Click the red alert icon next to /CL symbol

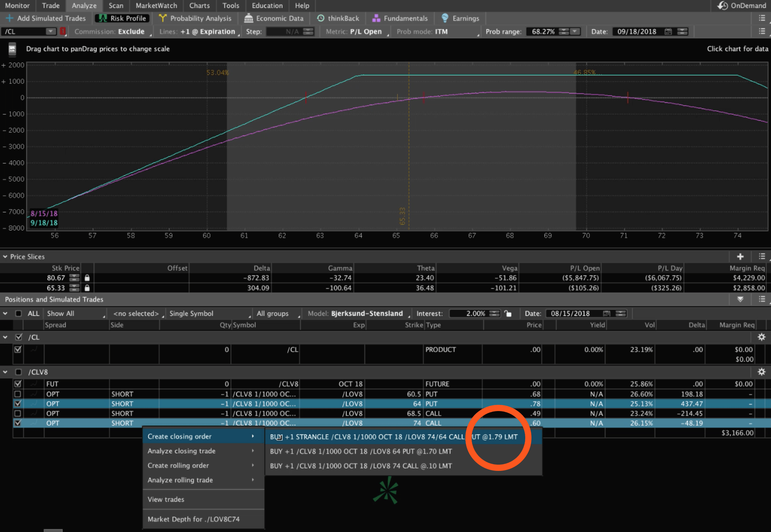point(63,31)
